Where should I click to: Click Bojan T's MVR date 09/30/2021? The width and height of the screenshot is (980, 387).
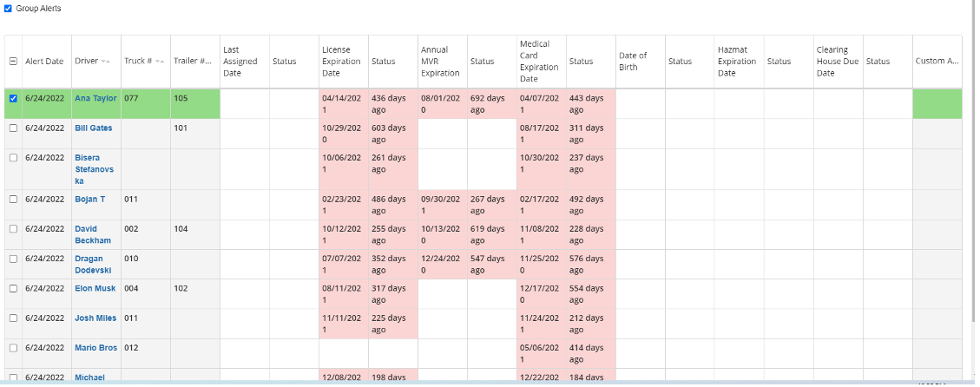tap(441, 205)
